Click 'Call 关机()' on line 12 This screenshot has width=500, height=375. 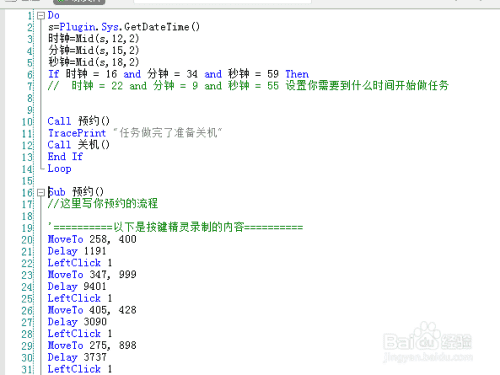78,145
